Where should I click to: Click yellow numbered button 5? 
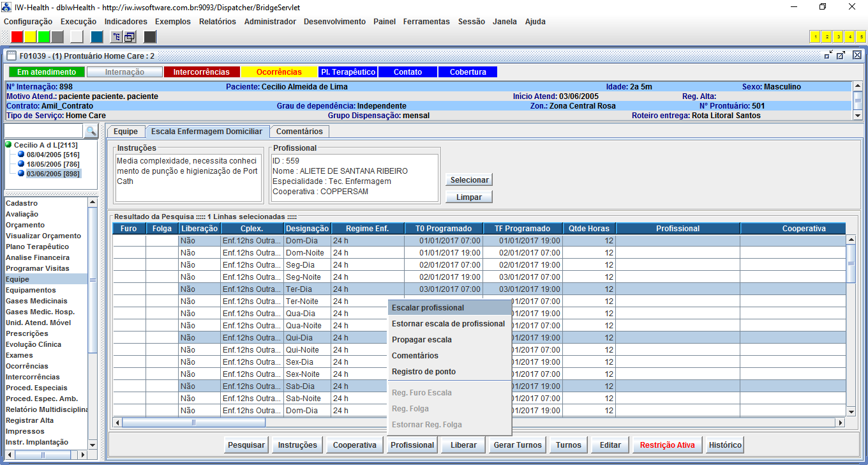click(x=860, y=36)
